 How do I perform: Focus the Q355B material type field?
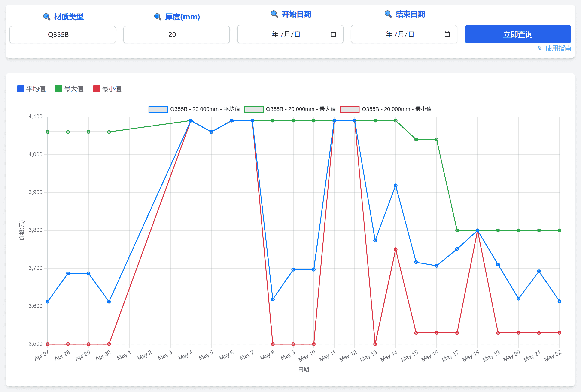(x=63, y=34)
